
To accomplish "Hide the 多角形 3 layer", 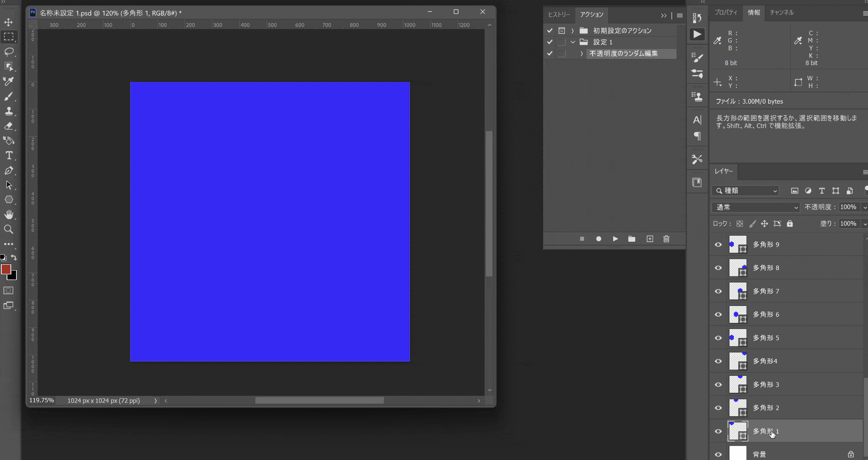I will [x=718, y=384].
